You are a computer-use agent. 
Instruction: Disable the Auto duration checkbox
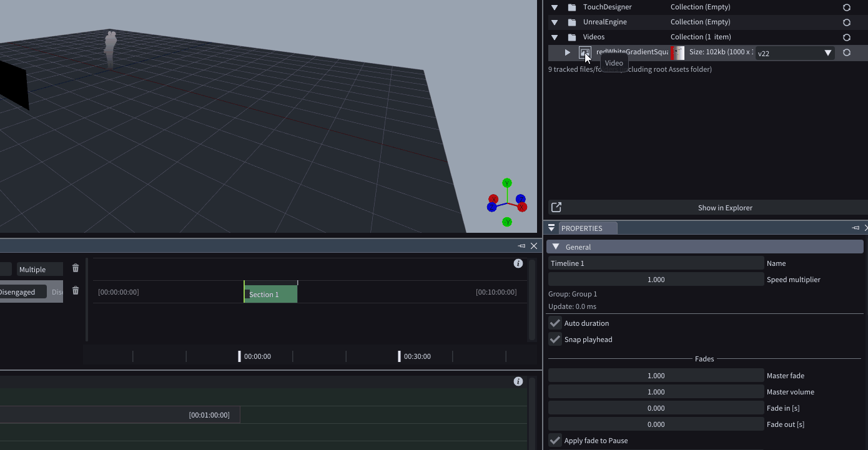pyautogui.click(x=555, y=323)
